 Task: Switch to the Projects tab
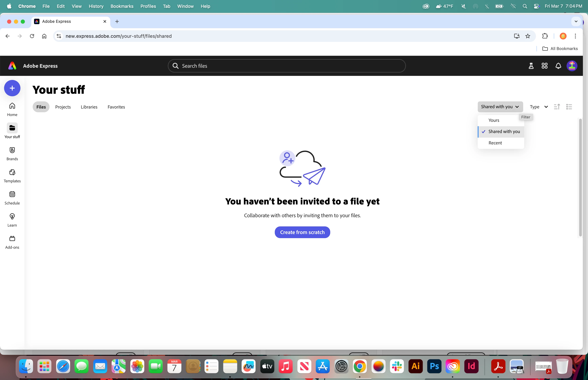point(63,107)
